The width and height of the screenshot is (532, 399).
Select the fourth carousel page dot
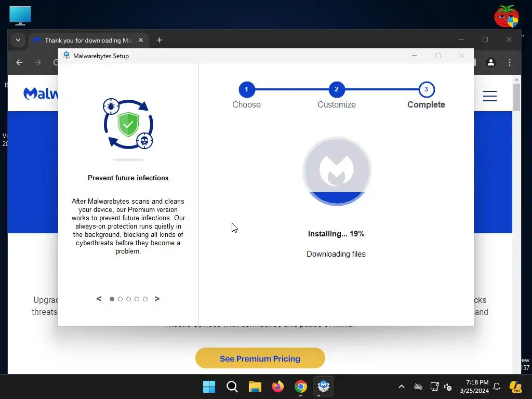tap(137, 299)
